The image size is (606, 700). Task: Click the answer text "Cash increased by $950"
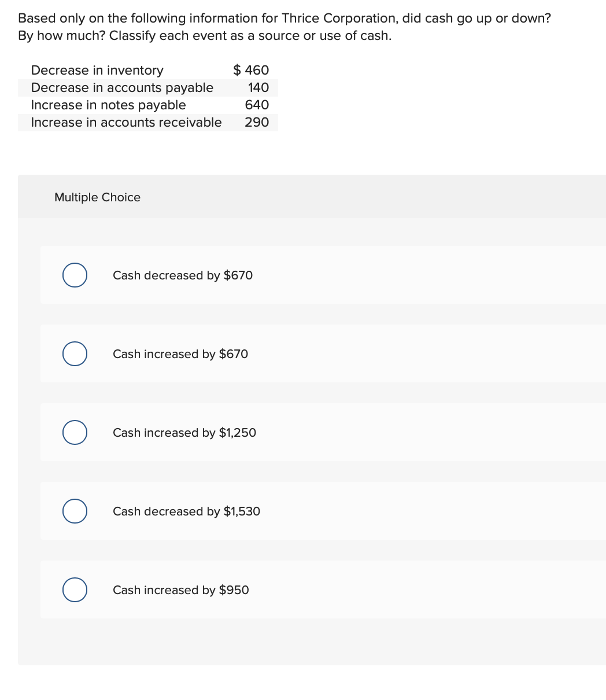tap(180, 590)
